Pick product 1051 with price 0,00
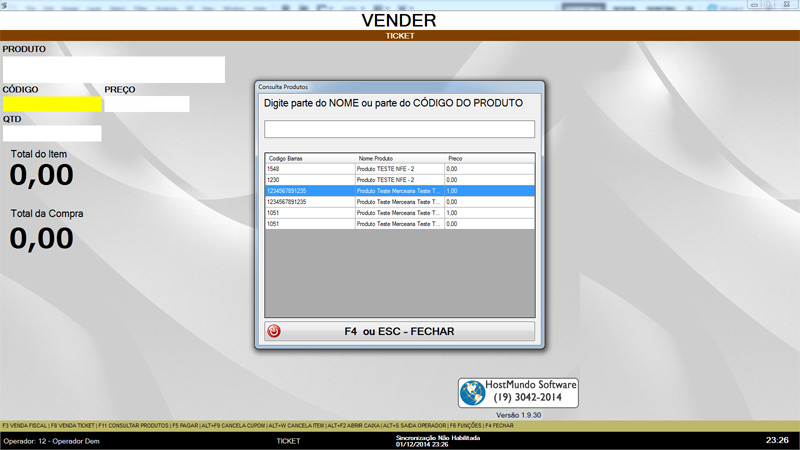The image size is (800, 450). 399,224
